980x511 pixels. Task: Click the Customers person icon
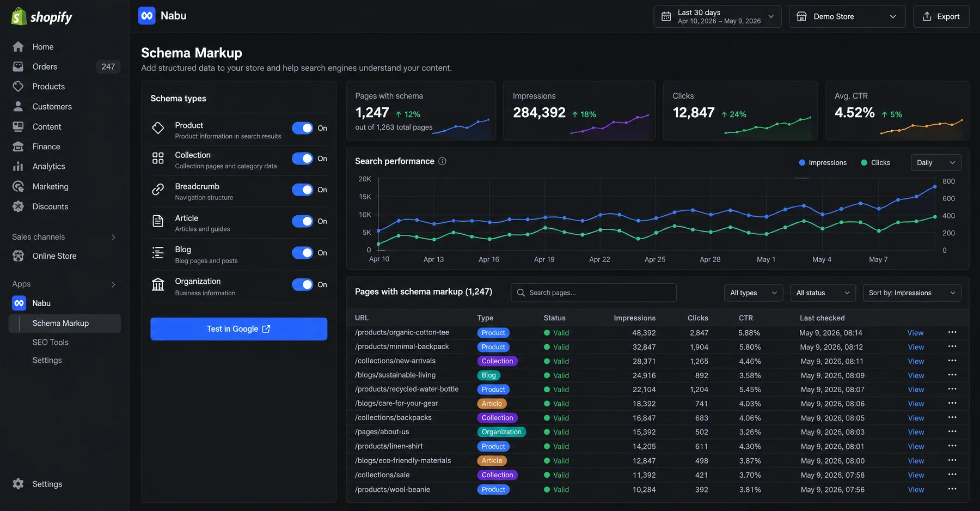(x=18, y=106)
